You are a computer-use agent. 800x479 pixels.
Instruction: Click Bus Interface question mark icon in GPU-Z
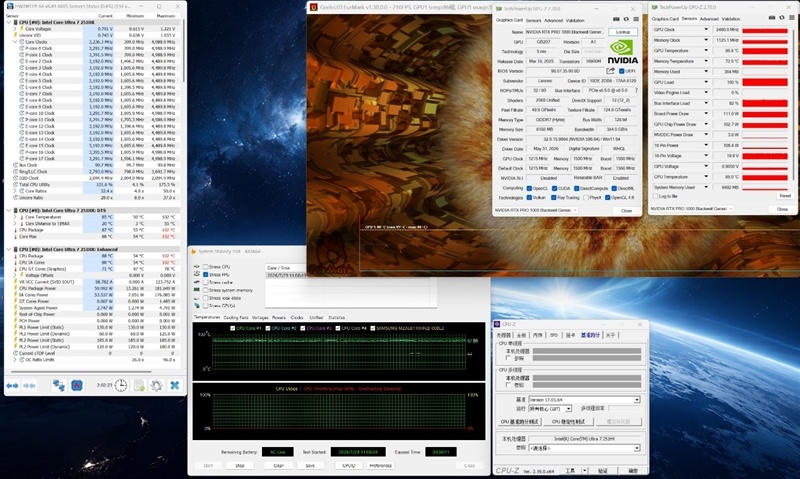[x=636, y=90]
